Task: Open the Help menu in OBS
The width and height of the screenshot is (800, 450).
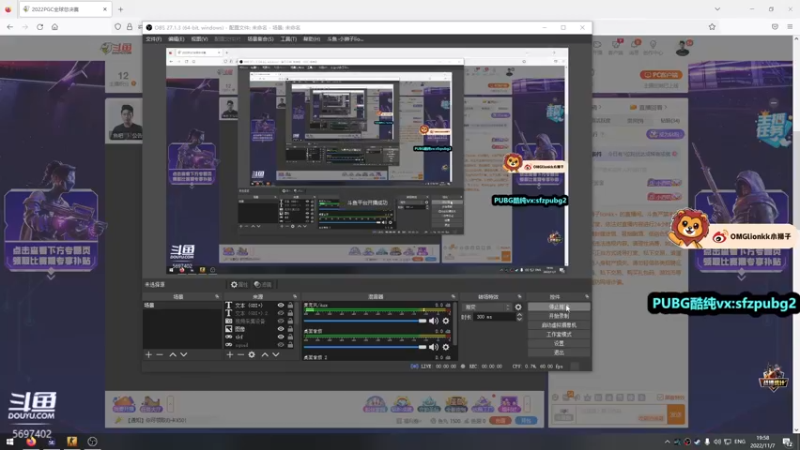Action: 311,39
